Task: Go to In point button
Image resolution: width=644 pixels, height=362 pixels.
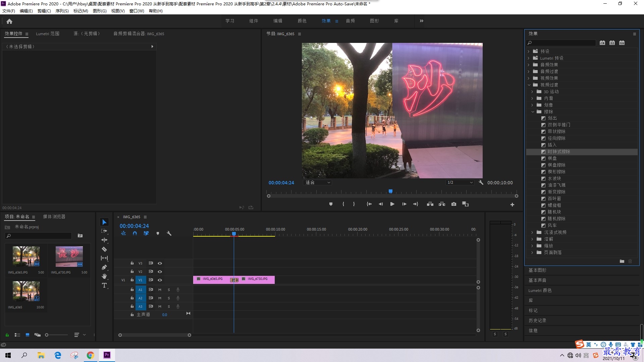Action: (369, 204)
